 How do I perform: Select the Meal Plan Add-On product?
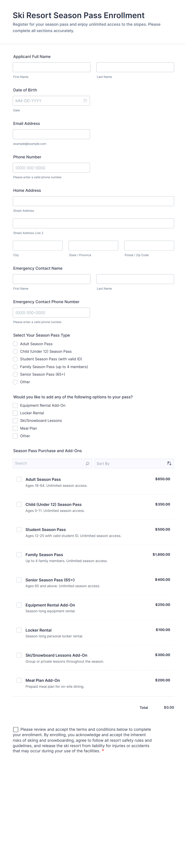point(19,680)
